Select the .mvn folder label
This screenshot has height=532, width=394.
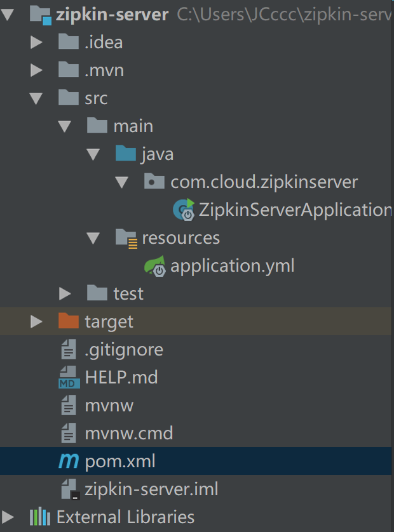tap(104, 70)
